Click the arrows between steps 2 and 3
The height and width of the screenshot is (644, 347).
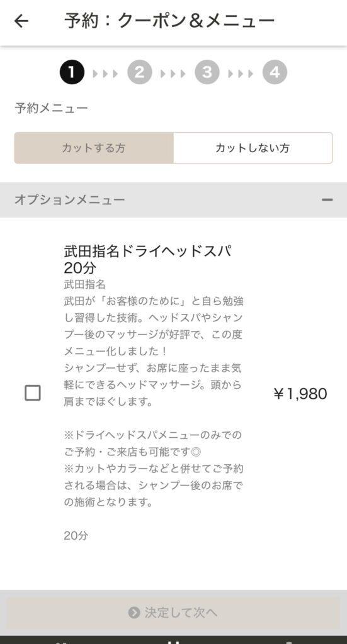pos(173,74)
